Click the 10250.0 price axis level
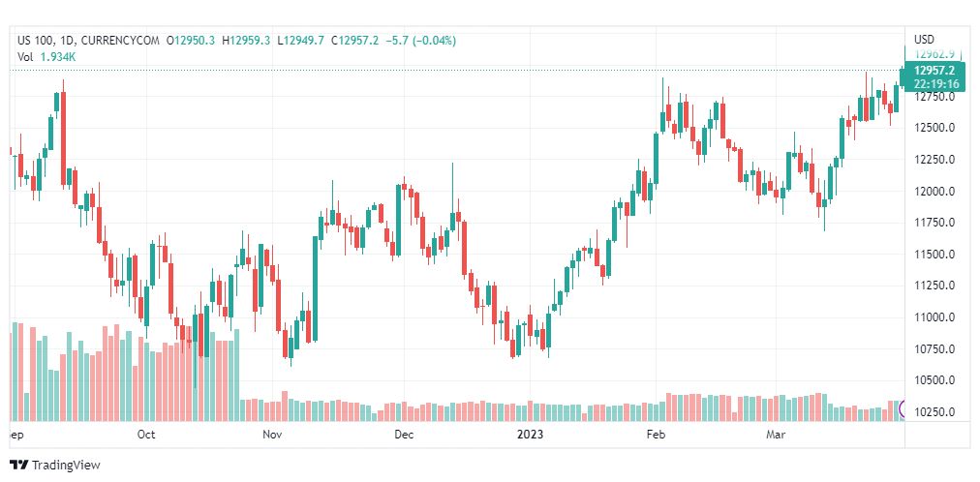Viewport: 980px width, 482px height. tap(934, 412)
